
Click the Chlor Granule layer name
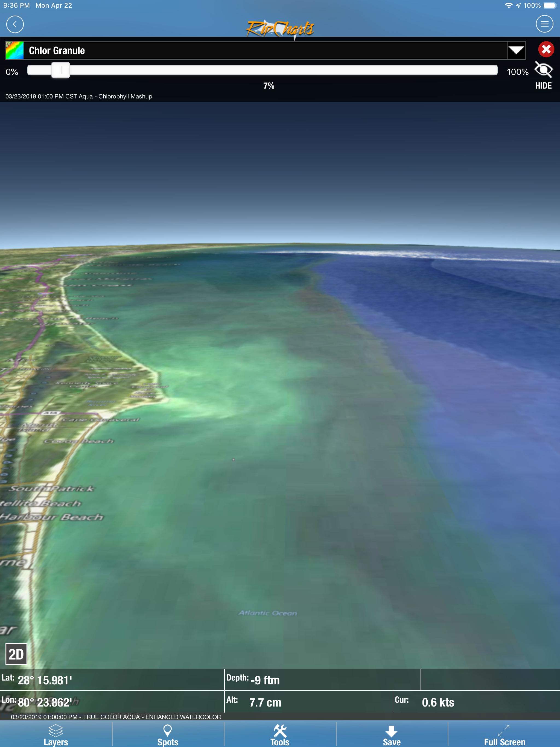[57, 51]
